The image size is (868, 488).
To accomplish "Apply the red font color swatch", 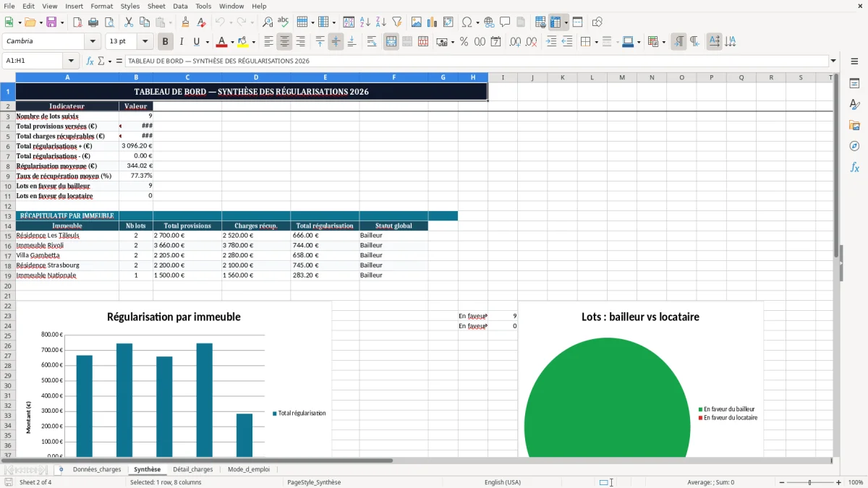I will [x=222, y=42].
